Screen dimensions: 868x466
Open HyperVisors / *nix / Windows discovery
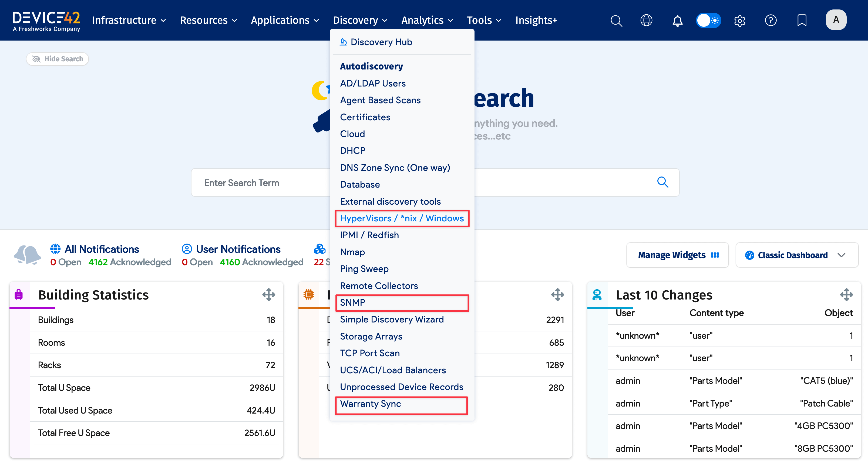(x=402, y=218)
